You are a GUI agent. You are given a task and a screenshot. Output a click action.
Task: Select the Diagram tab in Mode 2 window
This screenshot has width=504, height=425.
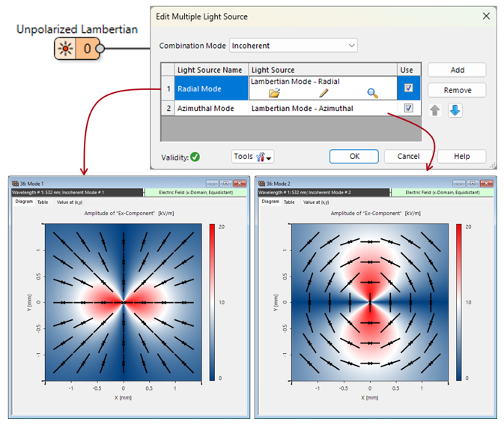[270, 202]
